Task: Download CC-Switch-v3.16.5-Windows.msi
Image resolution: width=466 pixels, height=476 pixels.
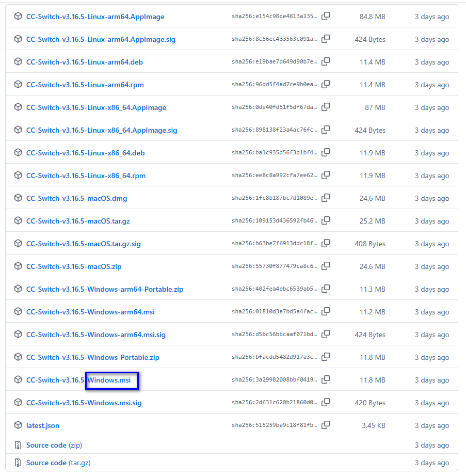Action: pyautogui.click(x=78, y=380)
